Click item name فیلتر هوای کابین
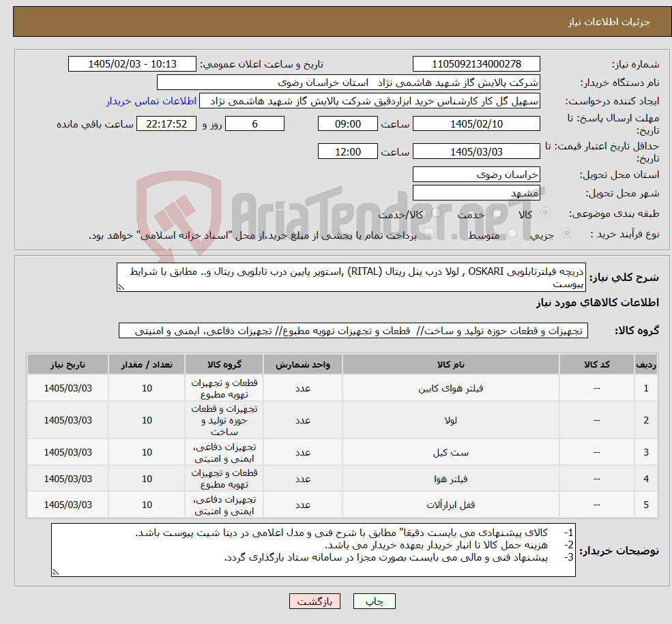This screenshot has height=624, width=672. click(x=450, y=388)
